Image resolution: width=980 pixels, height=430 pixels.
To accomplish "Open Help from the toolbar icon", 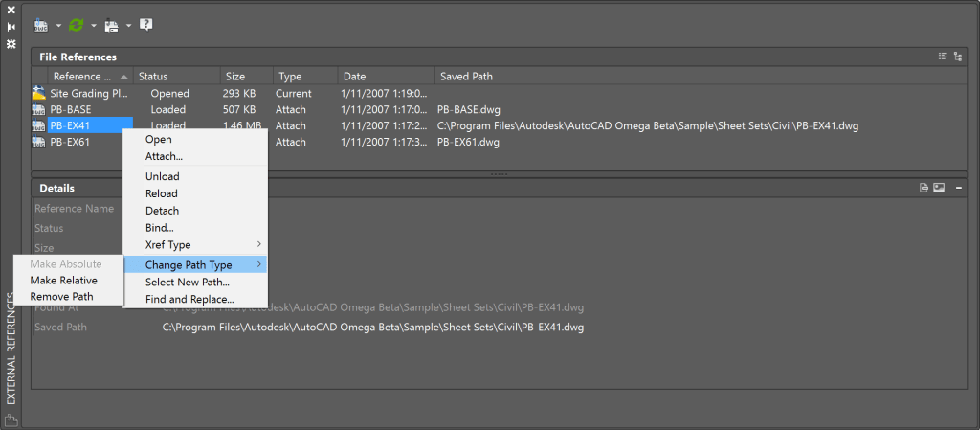I will (146, 24).
